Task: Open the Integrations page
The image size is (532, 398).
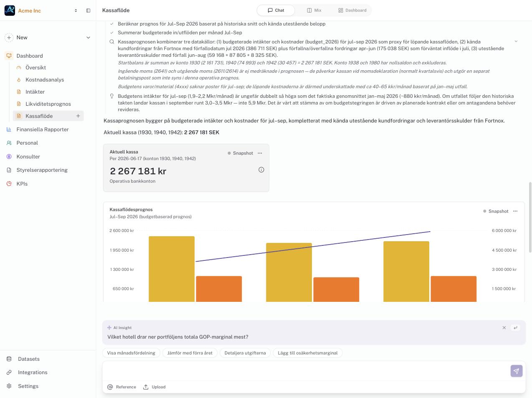Action: [33, 372]
